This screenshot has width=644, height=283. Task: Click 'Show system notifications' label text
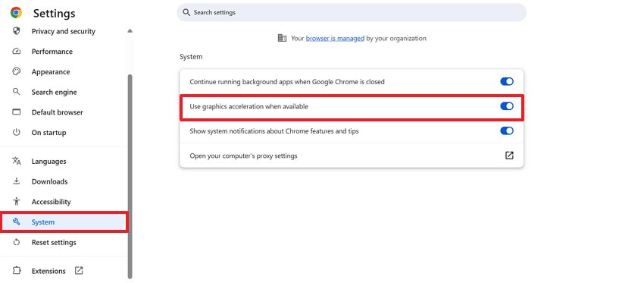(x=274, y=130)
